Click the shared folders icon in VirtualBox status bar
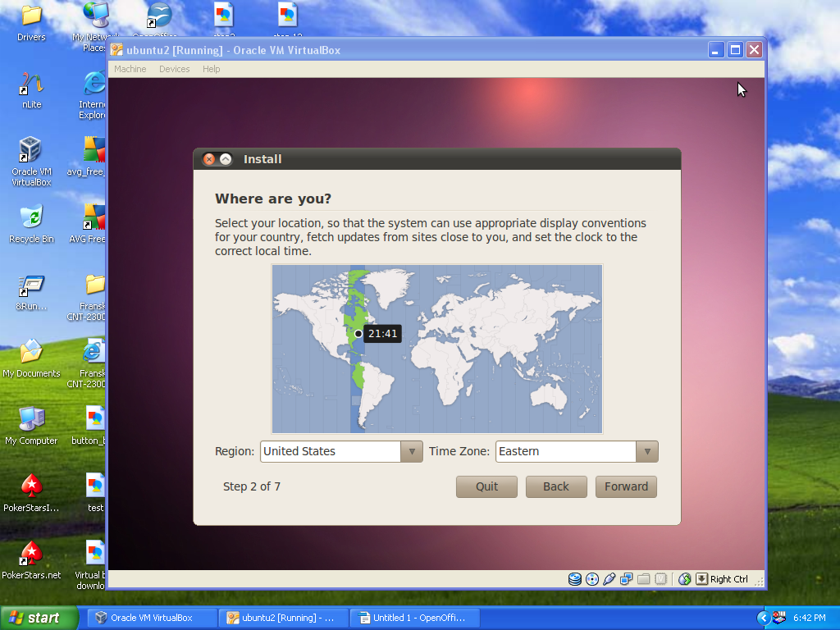 tap(644, 579)
